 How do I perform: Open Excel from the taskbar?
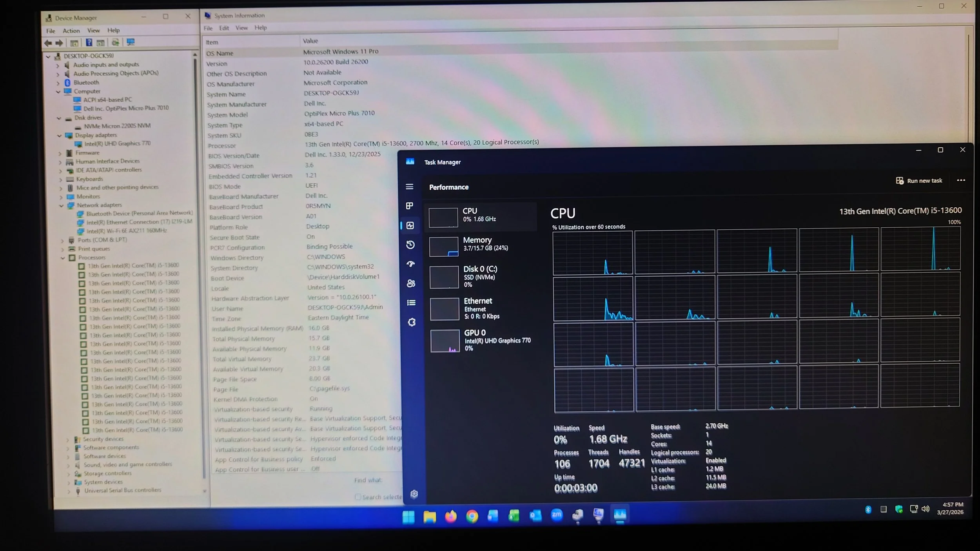(514, 516)
